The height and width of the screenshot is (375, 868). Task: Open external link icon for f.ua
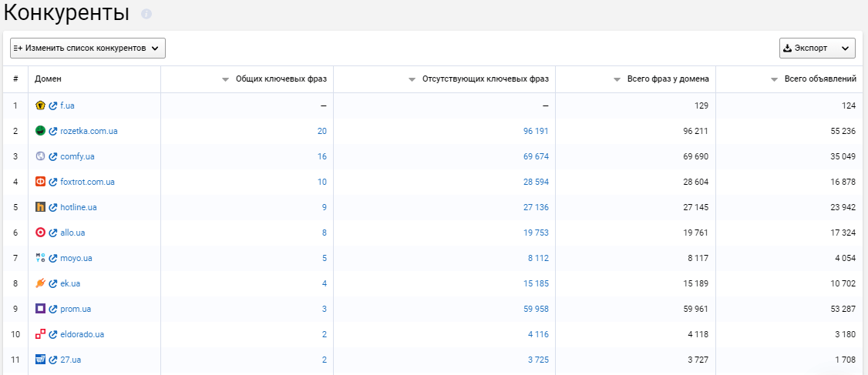pos(53,105)
